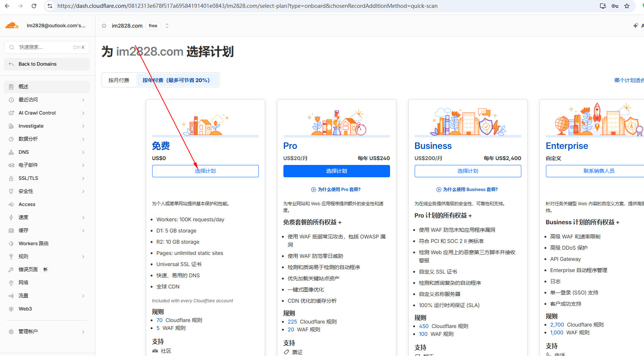
Task: Click browser back arrow
Action: click(7, 6)
